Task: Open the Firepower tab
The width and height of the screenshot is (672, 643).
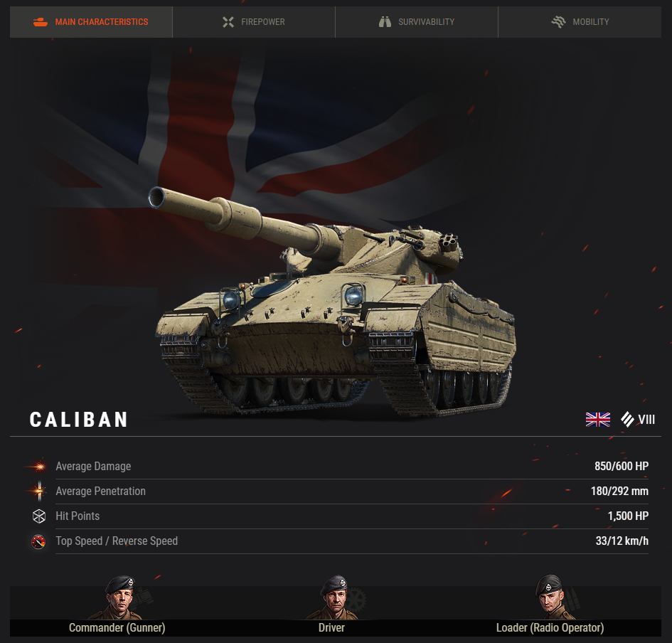Action: tap(254, 22)
